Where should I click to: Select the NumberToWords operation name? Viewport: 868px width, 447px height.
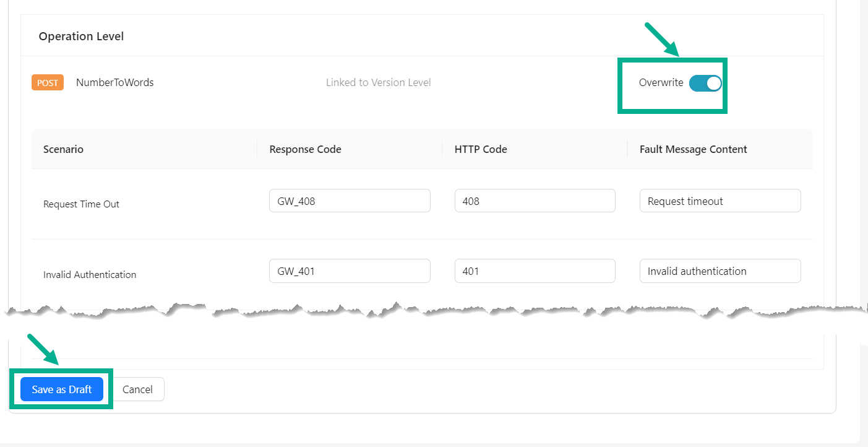[114, 82]
